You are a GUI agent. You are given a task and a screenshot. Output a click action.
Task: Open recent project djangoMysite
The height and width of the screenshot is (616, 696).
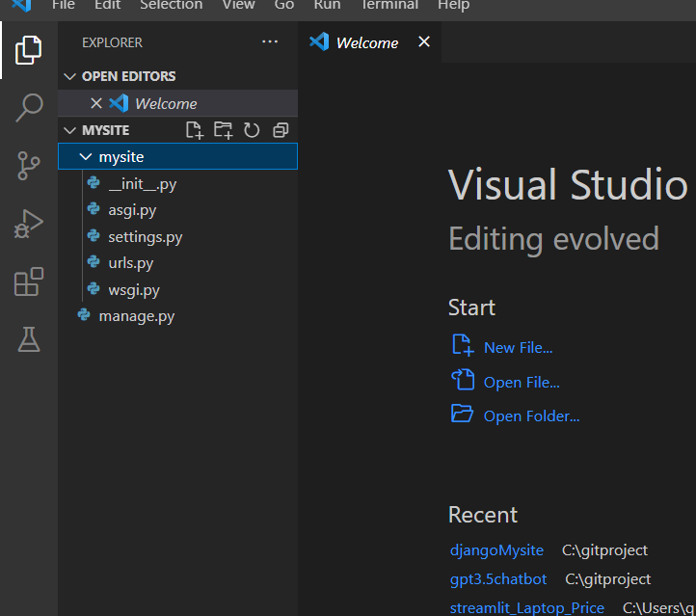(496, 550)
